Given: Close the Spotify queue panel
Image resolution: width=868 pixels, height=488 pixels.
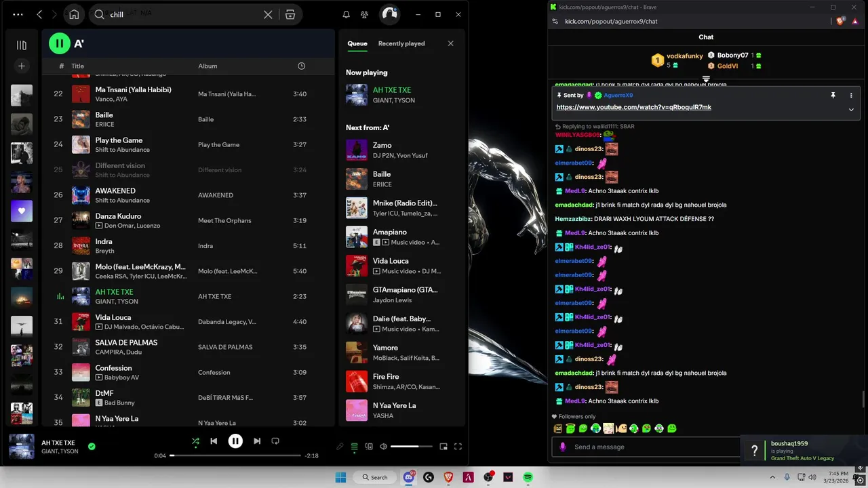Looking at the screenshot, I should [x=450, y=43].
